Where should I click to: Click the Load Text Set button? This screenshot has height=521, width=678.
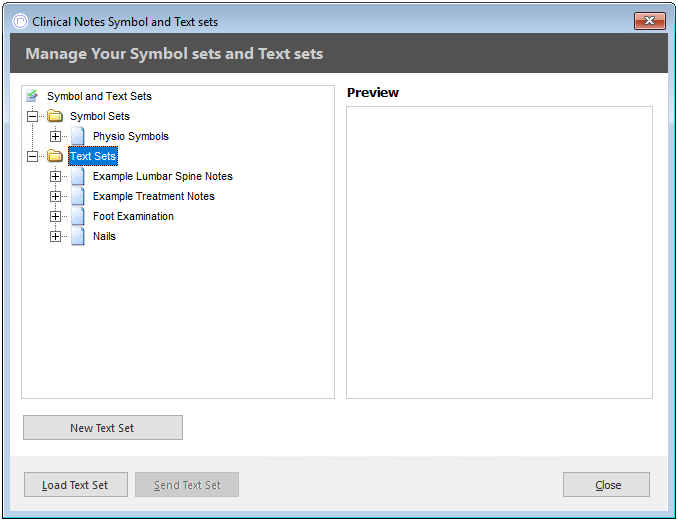[76, 485]
